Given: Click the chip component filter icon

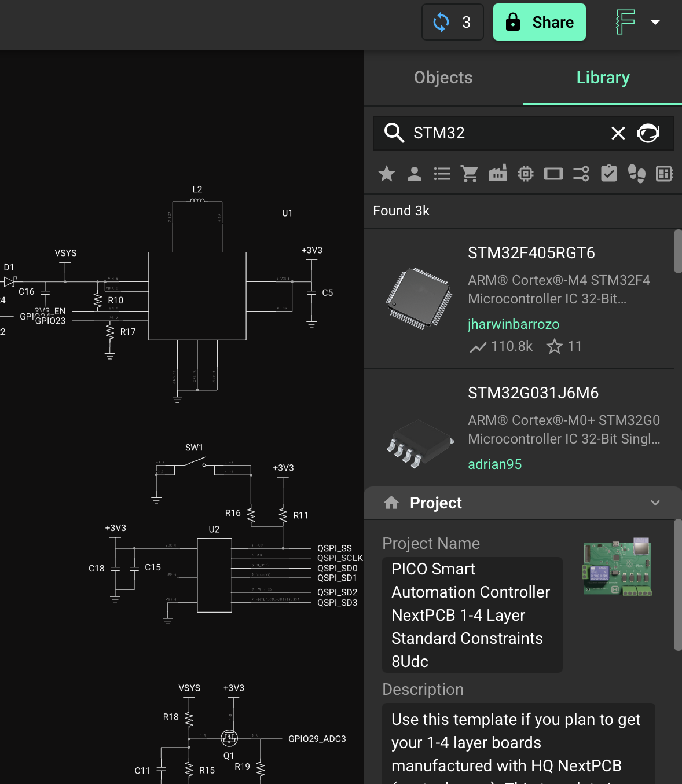Looking at the screenshot, I should tap(526, 174).
